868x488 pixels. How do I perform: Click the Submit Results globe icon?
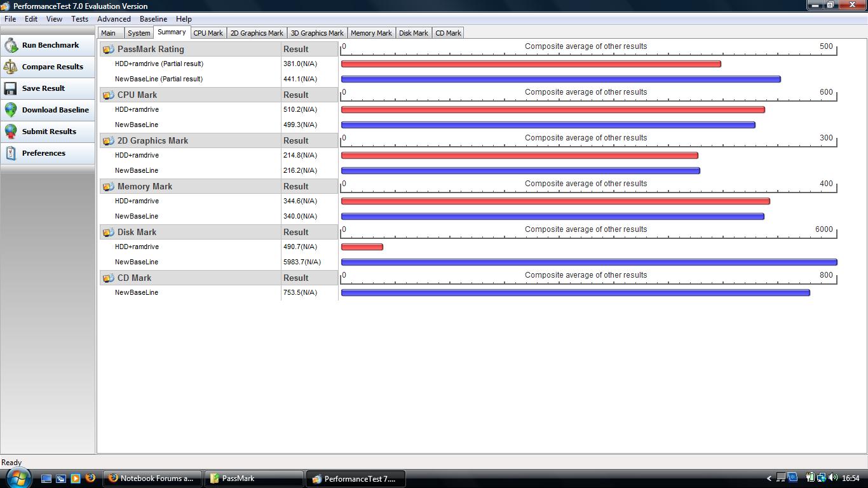tap(11, 132)
